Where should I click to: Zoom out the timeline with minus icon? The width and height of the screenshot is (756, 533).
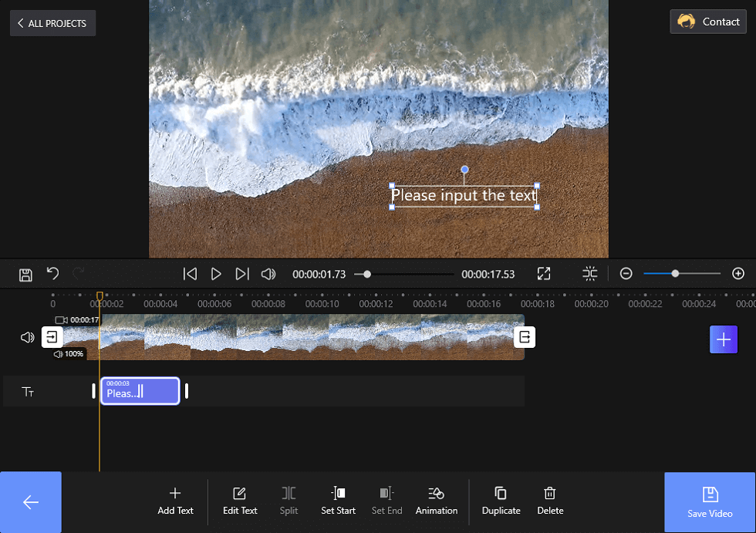[x=626, y=274]
